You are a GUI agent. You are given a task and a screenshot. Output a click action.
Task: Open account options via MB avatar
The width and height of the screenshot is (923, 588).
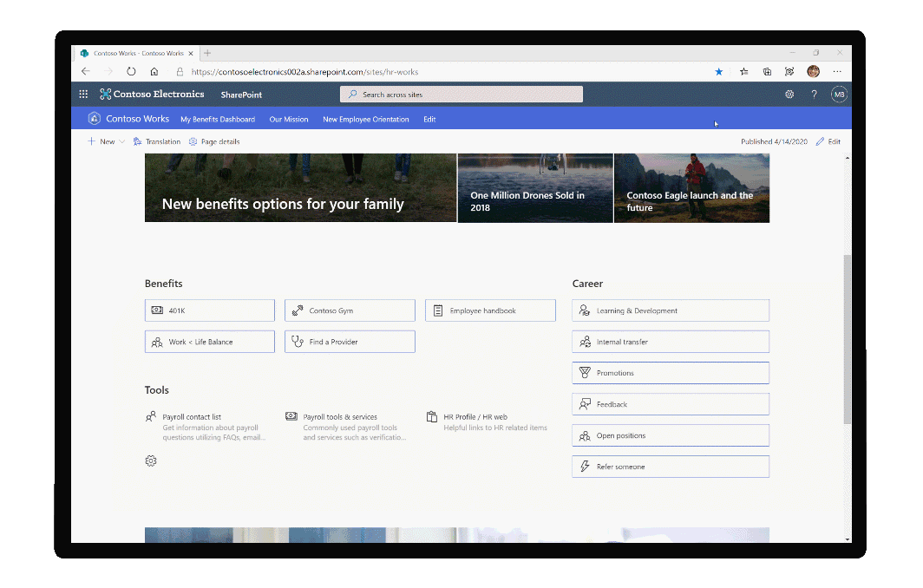pos(838,94)
